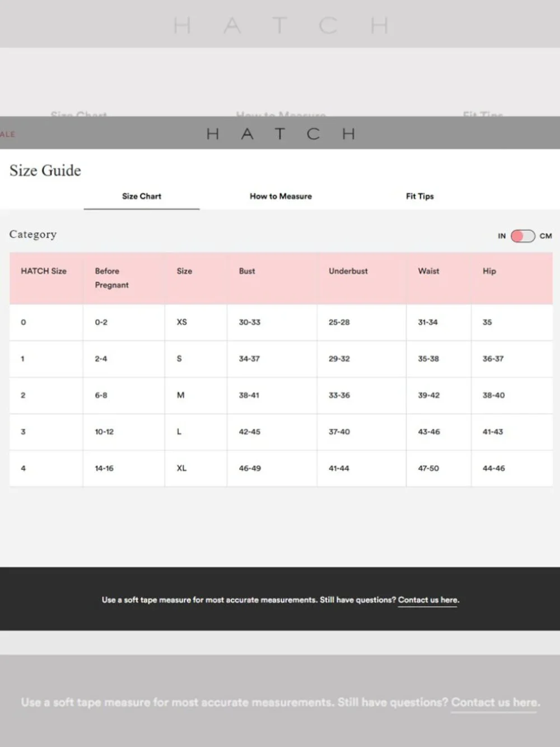Click before-pregnant value '10-12'

104,432
